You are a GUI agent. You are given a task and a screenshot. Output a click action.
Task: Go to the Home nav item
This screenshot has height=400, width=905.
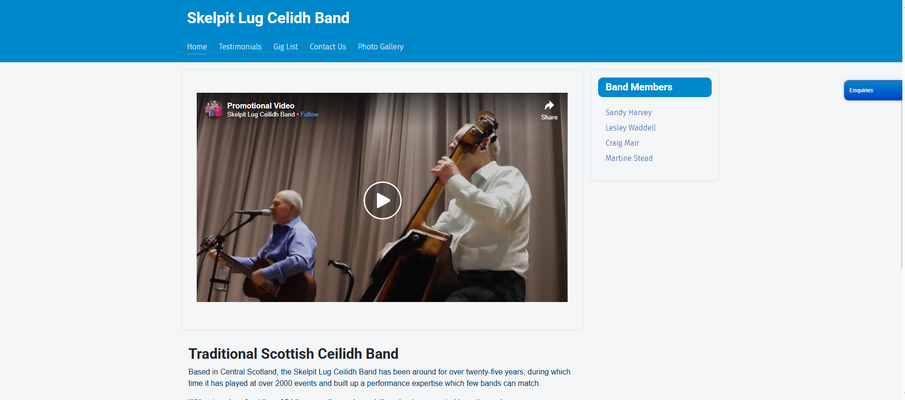pos(197,47)
